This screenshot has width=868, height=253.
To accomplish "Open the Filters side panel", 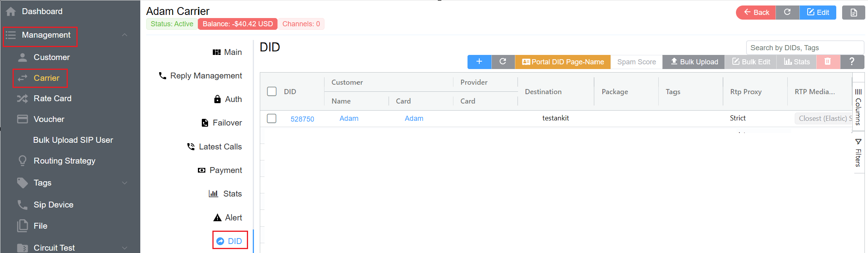I will [858, 153].
